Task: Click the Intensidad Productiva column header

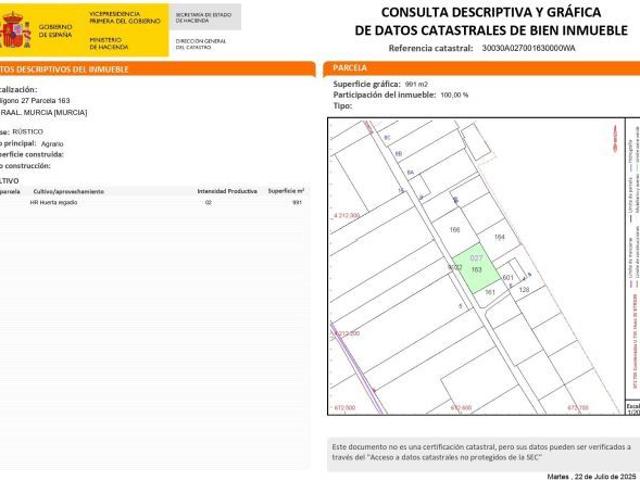Action: coord(227,190)
